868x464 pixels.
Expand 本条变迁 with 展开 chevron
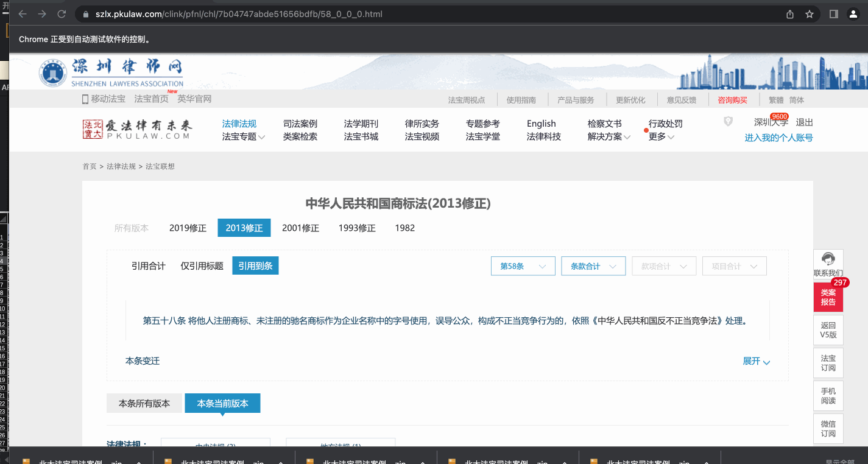click(x=757, y=361)
